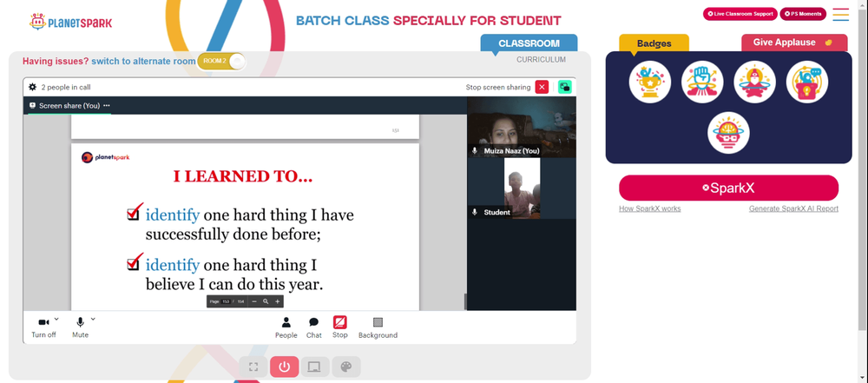Toggle the ROOM 2 alternate room switch

click(x=220, y=61)
